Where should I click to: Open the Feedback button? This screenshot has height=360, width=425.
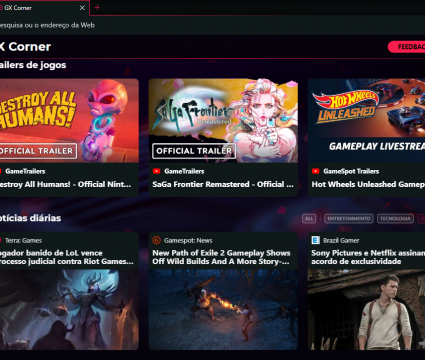coord(407,47)
